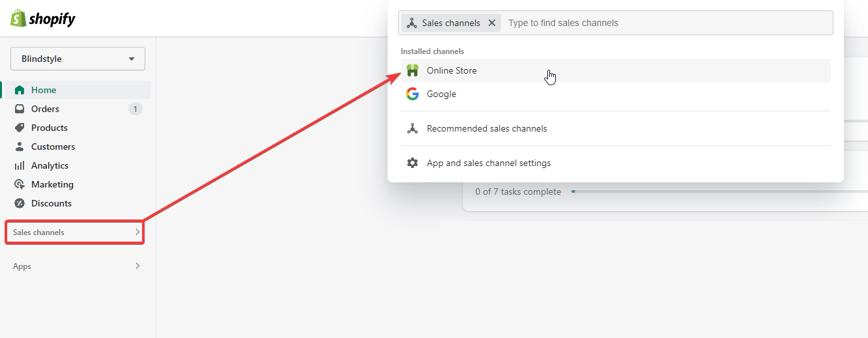Click the Discounts badge icon
The image size is (868, 338).
[20, 203]
